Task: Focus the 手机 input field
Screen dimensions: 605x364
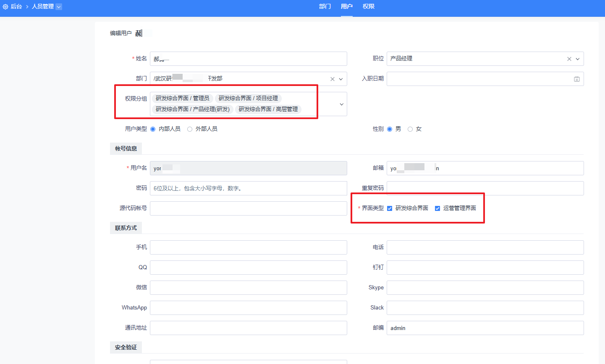Action: (249, 247)
